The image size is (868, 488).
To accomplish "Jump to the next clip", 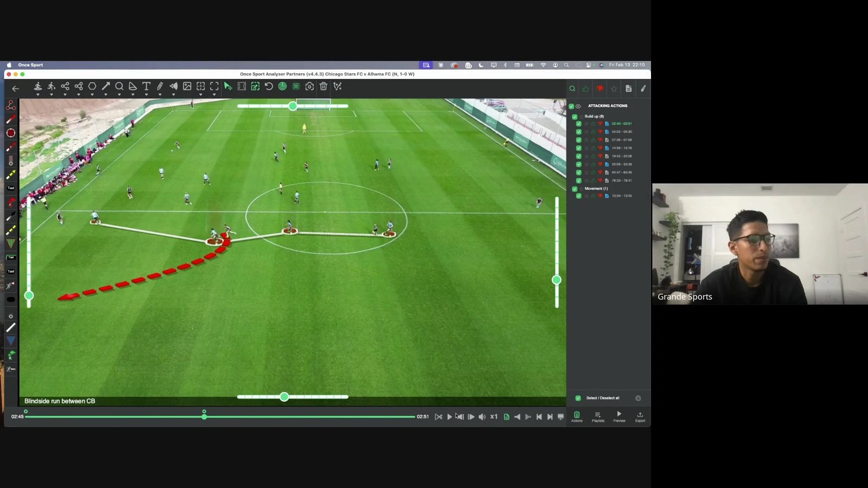I will pos(550,417).
